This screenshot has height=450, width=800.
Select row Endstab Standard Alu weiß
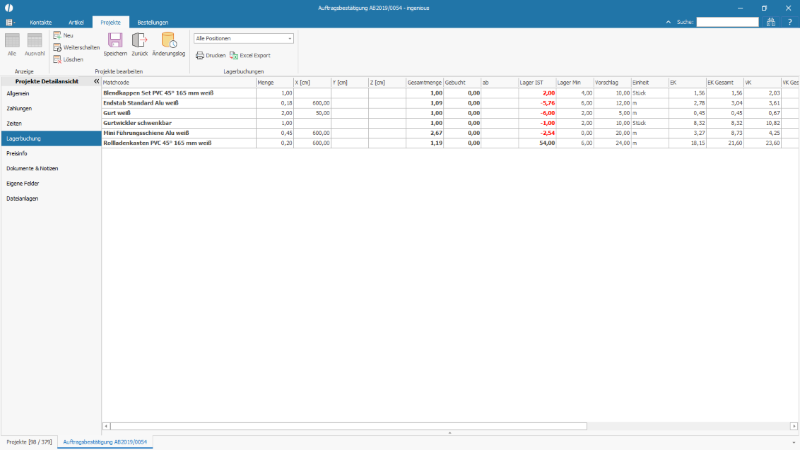coord(450,103)
